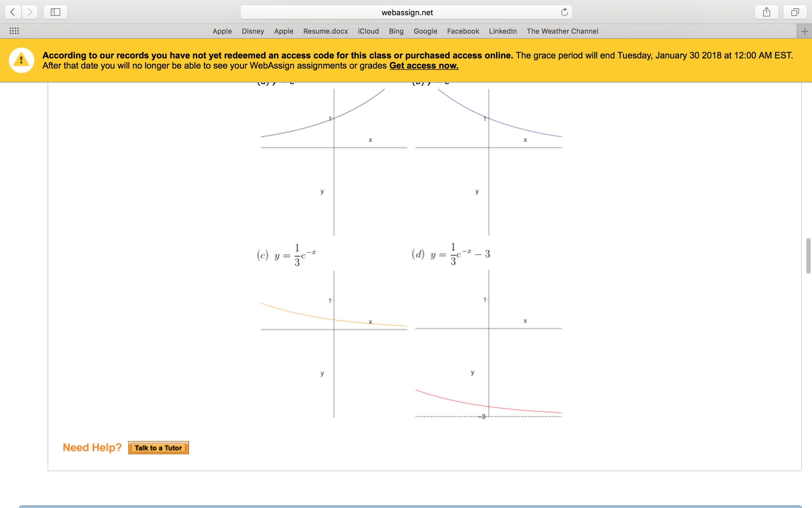Open the LinkedIn bookmark

(x=503, y=31)
